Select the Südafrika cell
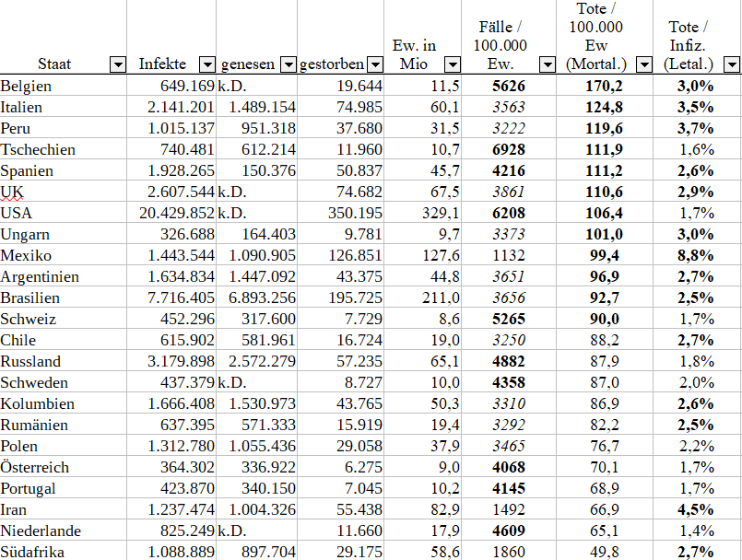This screenshot has height=560, width=742. click(x=63, y=552)
